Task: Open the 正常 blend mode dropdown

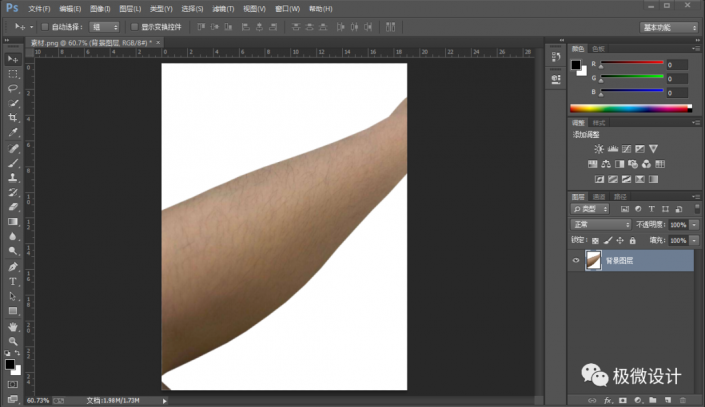Action: (601, 224)
